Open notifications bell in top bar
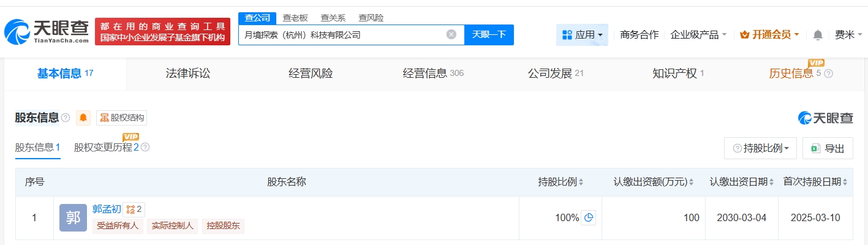 818,35
